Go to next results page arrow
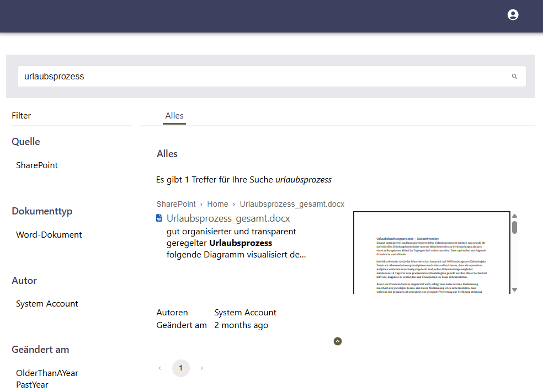The height and width of the screenshot is (392, 543). pyautogui.click(x=201, y=368)
